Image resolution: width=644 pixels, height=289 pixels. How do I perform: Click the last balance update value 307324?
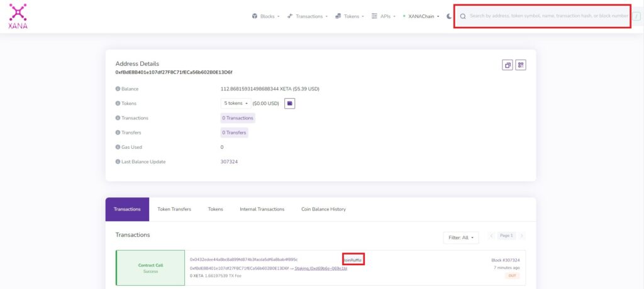(x=229, y=161)
